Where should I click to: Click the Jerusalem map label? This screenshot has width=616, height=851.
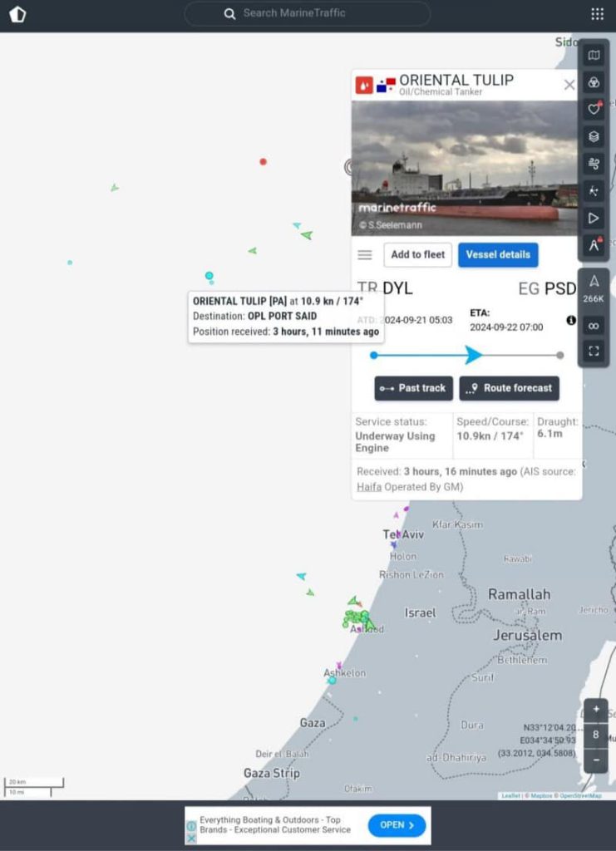click(x=528, y=635)
